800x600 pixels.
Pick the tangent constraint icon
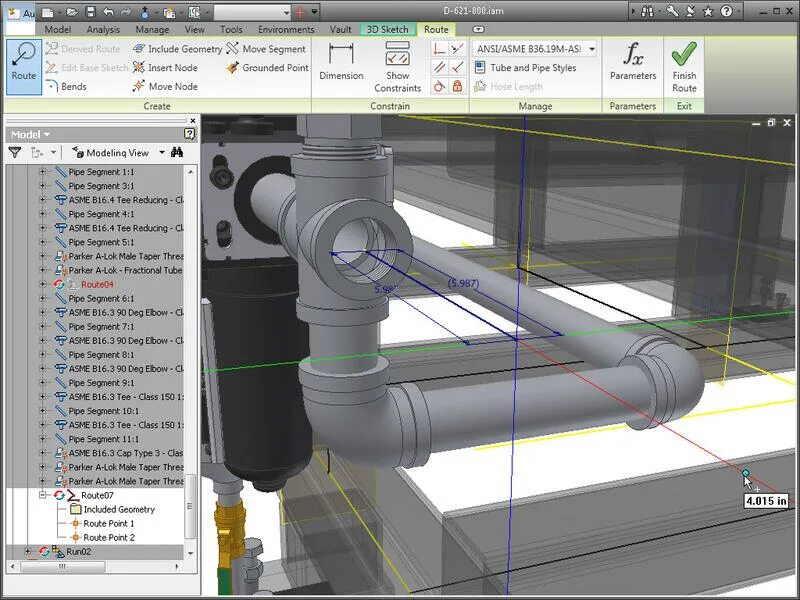point(439,86)
